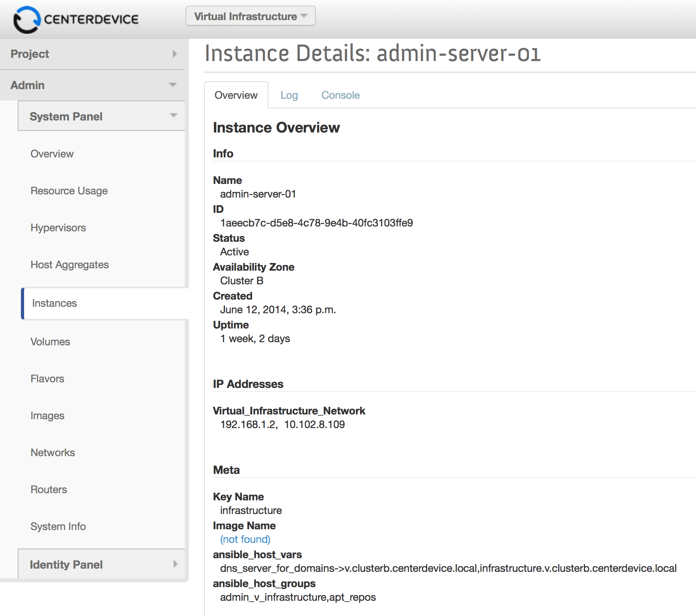
Task: Click the CenterDevice logo
Action: (x=76, y=19)
